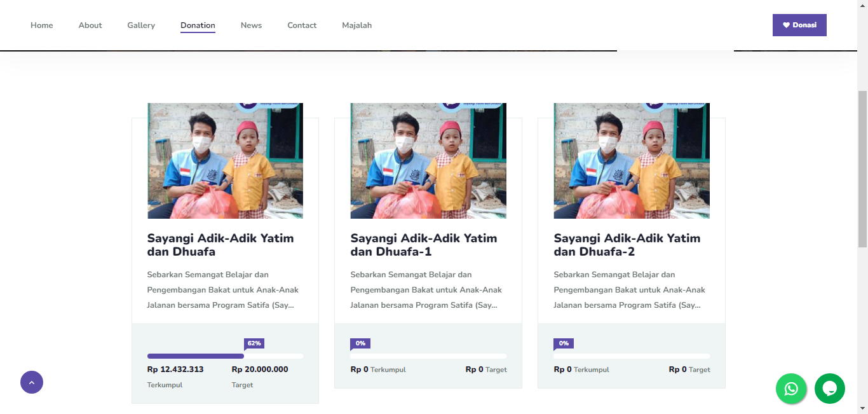Image resolution: width=868 pixels, height=414 pixels.
Task: Open the Contact page link
Action: [302, 25]
